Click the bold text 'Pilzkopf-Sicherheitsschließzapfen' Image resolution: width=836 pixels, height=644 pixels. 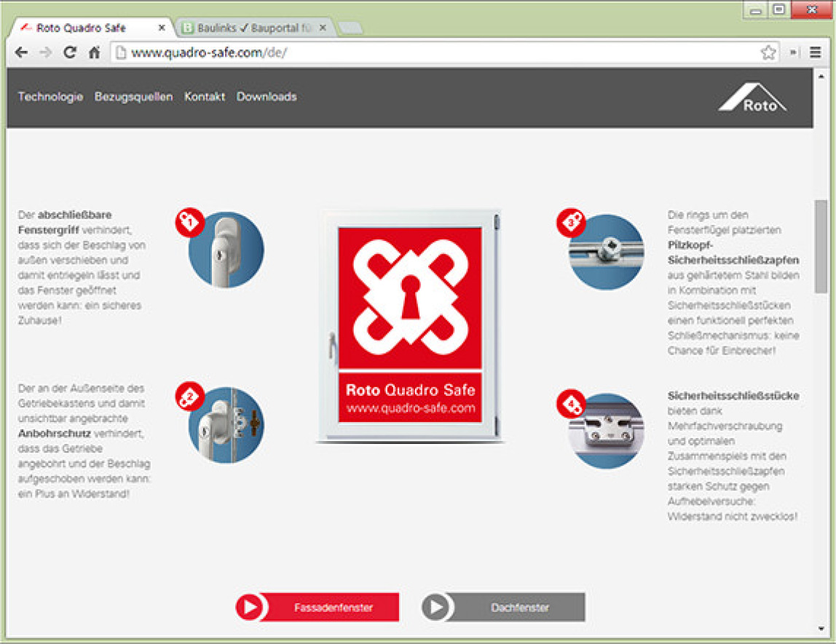(x=733, y=253)
